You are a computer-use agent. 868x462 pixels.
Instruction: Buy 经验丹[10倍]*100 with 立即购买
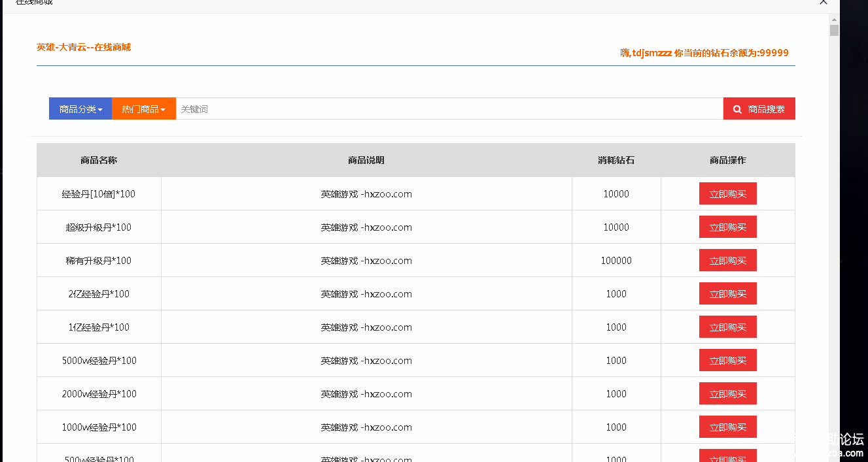click(727, 193)
